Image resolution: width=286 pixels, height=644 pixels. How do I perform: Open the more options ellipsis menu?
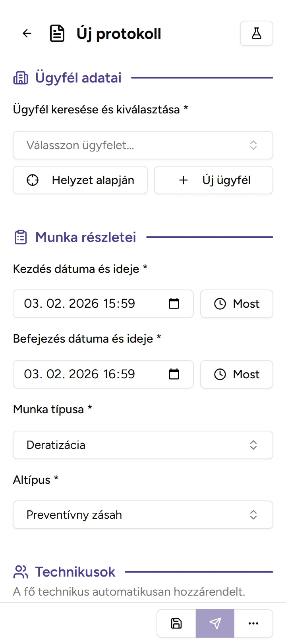click(253, 623)
